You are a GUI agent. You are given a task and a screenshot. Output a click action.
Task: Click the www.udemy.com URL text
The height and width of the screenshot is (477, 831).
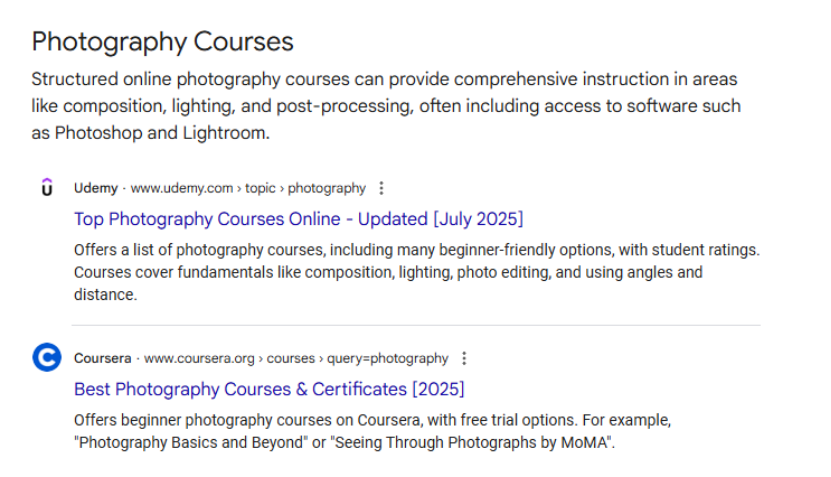[x=182, y=188]
